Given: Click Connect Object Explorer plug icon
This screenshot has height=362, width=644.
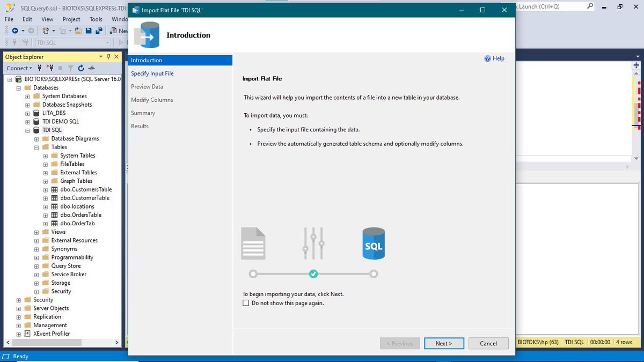Looking at the screenshot, I should click(39, 68).
